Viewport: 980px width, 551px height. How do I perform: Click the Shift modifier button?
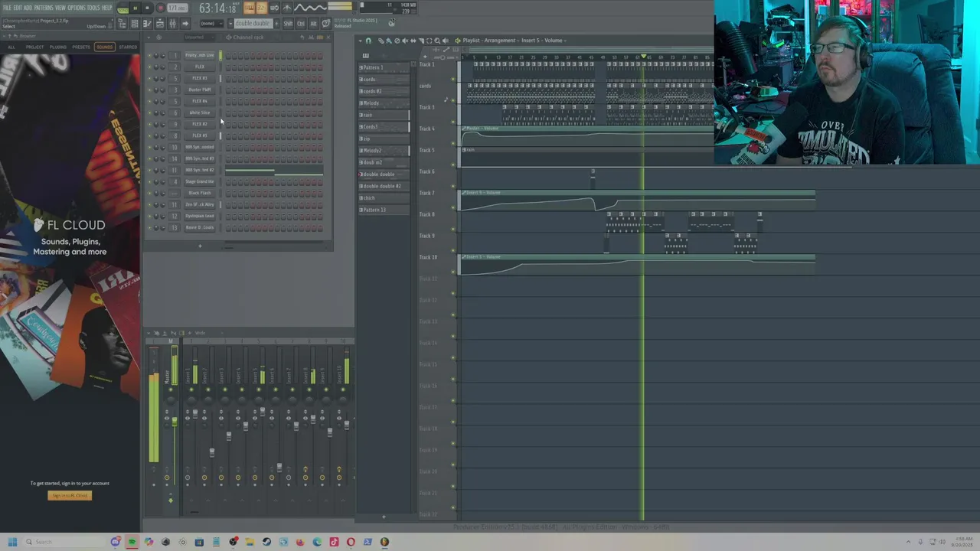point(288,24)
